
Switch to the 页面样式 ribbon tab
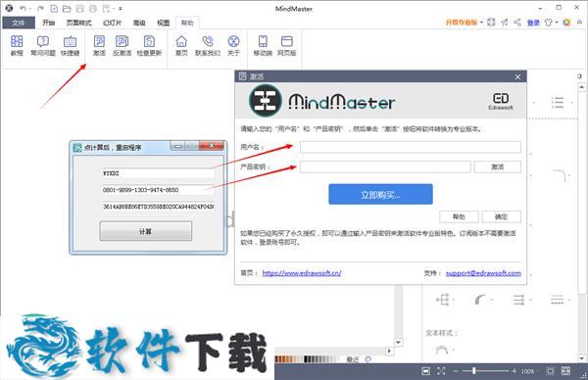click(78, 23)
